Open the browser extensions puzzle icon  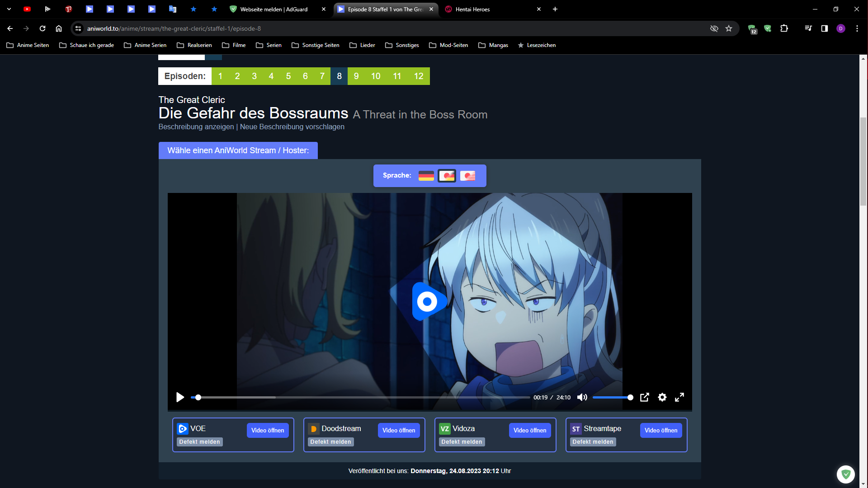click(x=784, y=28)
